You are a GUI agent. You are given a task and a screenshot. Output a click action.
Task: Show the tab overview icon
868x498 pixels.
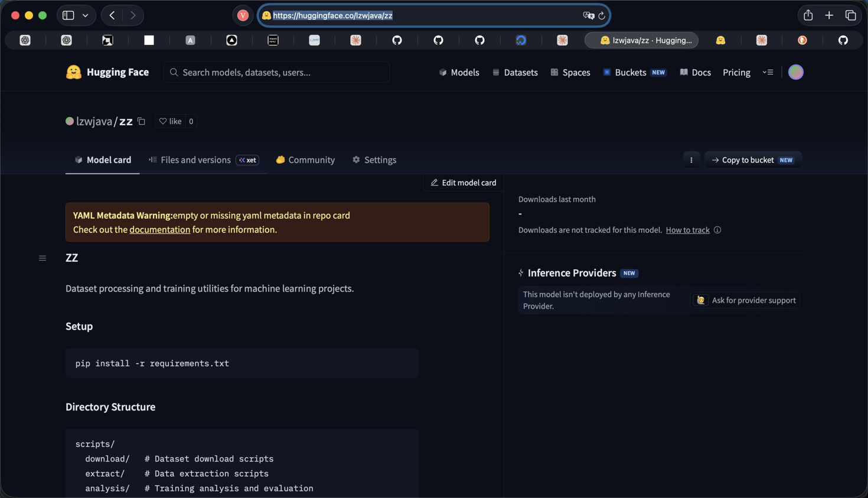pyautogui.click(x=850, y=15)
